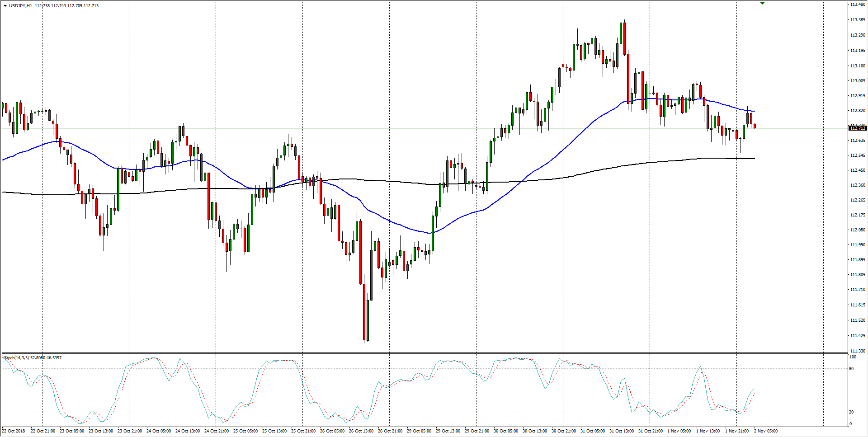This screenshot has height=437, width=868.
Task: Click the 24 Oct 13:00 time label
Action: point(187,431)
